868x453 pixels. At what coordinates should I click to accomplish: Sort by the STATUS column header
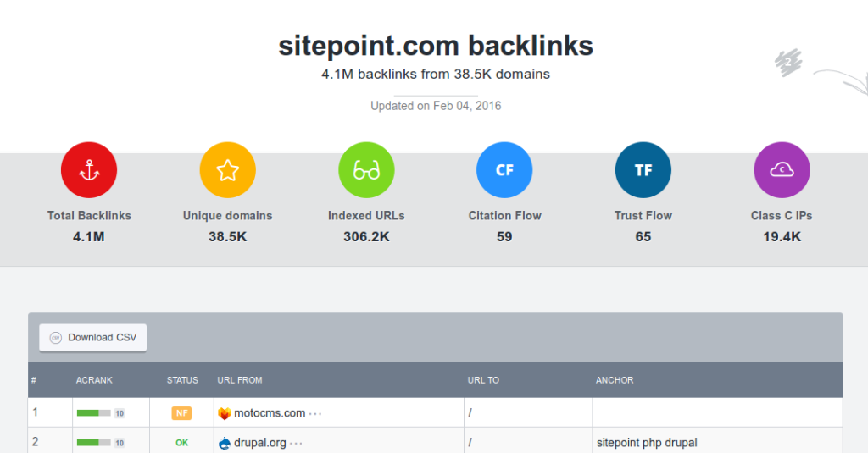pos(182,380)
